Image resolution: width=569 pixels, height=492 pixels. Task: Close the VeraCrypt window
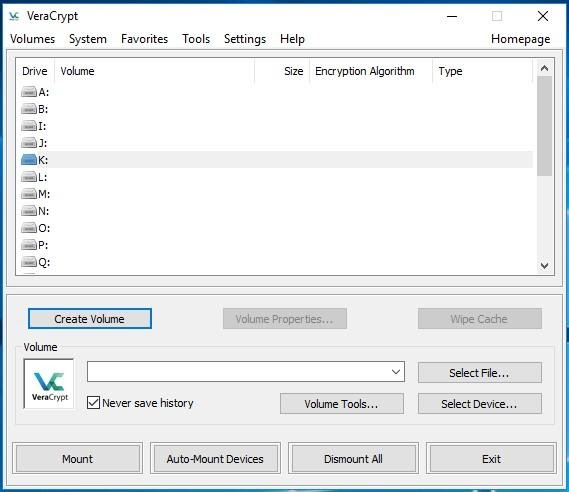tap(543, 16)
